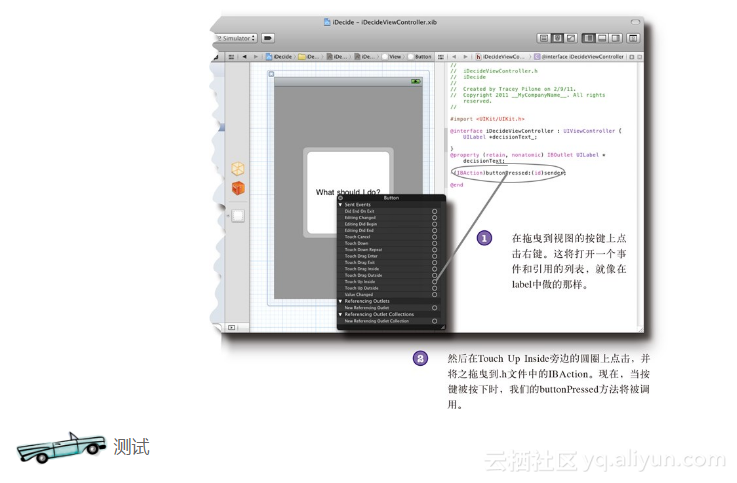Click connection circle for Touch Drag Outside
Image resolution: width=737 pixels, height=483 pixels.
(434, 275)
